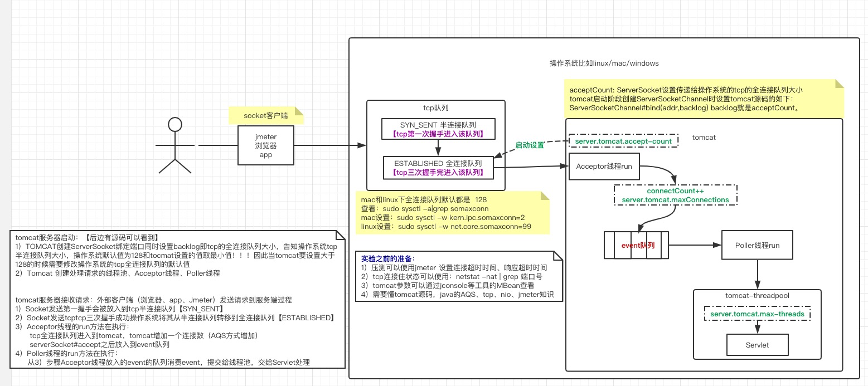Click the Acceptor线程run process box
Screen dimensions: 868x386
point(604,166)
